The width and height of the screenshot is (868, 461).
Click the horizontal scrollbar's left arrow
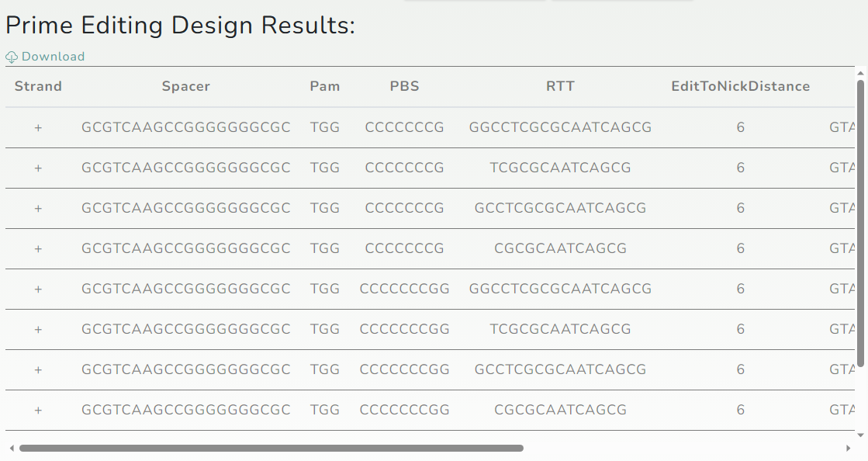point(12,449)
